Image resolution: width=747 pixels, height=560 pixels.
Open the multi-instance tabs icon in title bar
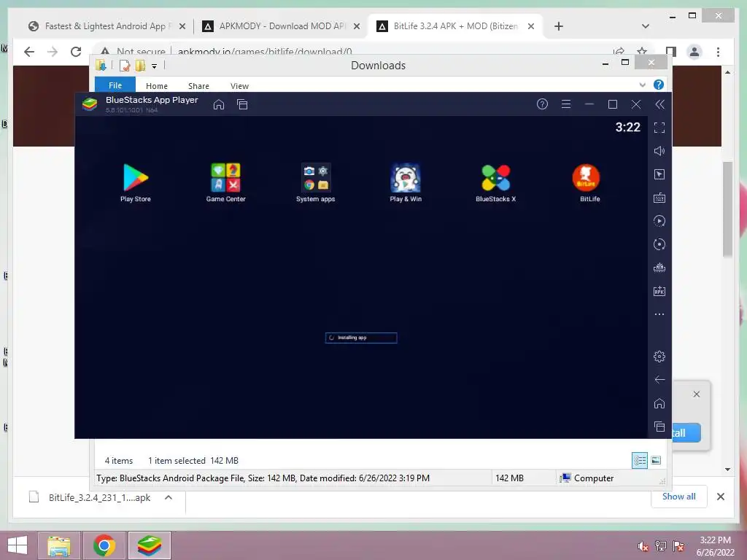pyautogui.click(x=242, y=104)
